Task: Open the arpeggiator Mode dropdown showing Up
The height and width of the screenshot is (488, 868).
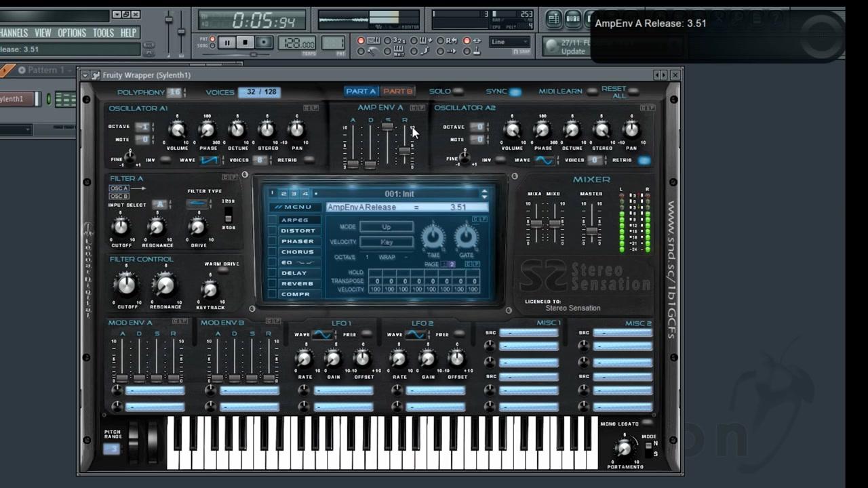Action: tap(387, 226)
